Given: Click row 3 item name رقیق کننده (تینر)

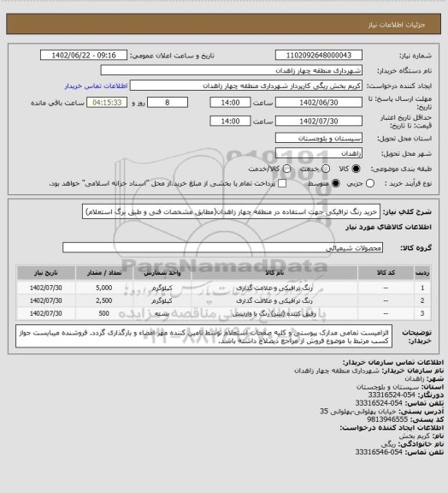Looking at the screenshot, I should [274, 313].
